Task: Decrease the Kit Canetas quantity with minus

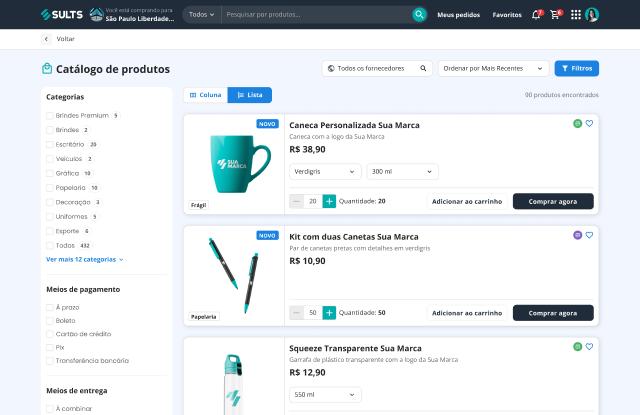Action: coord(296,313)
